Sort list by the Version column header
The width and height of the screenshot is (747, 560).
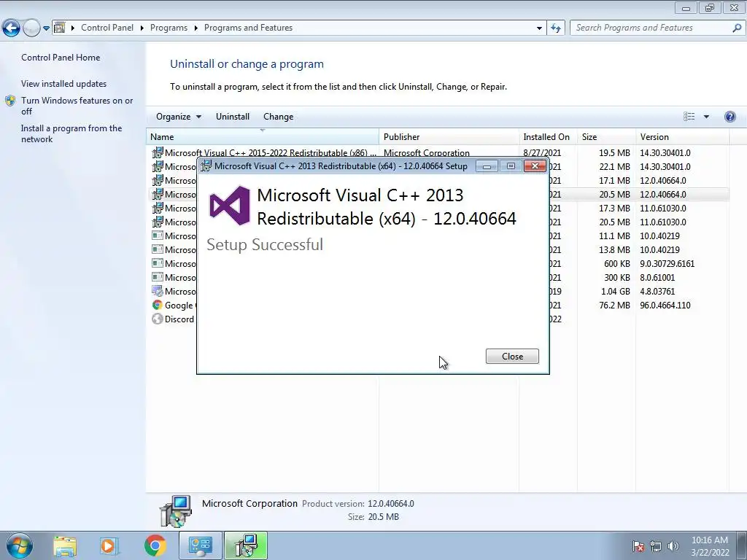(682, 136)
